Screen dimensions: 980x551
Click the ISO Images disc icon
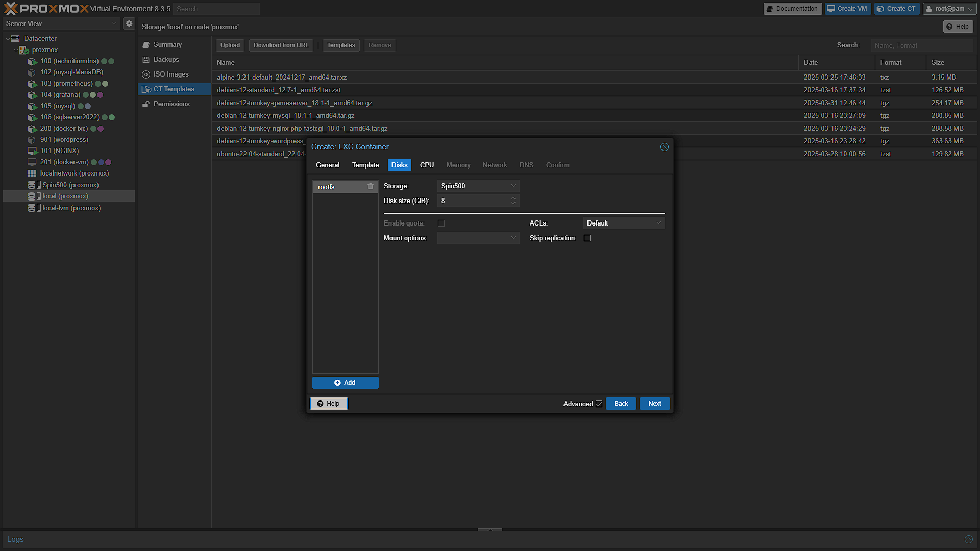(x=146, y=74)
